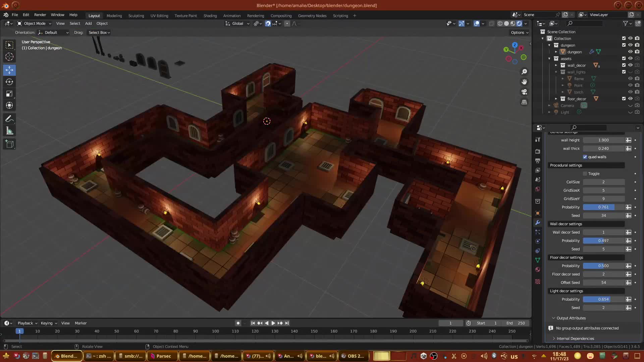Image resolution: width=644 pixels, height=362 pixels.
Task: Select the Cursor tool
Action: click(9, 57)
